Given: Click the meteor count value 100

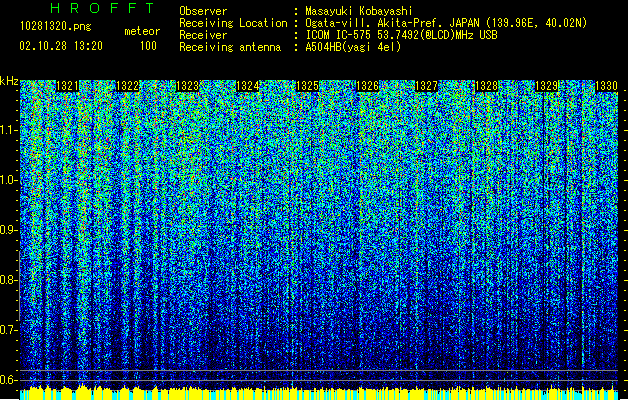Looking at the screenshot, I should coord(148,46).
